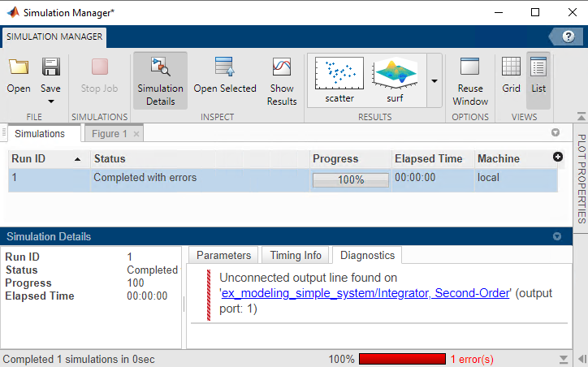Open the help question mark icon
This screenshot has width=588, height=367.
[x=569, y=37]
